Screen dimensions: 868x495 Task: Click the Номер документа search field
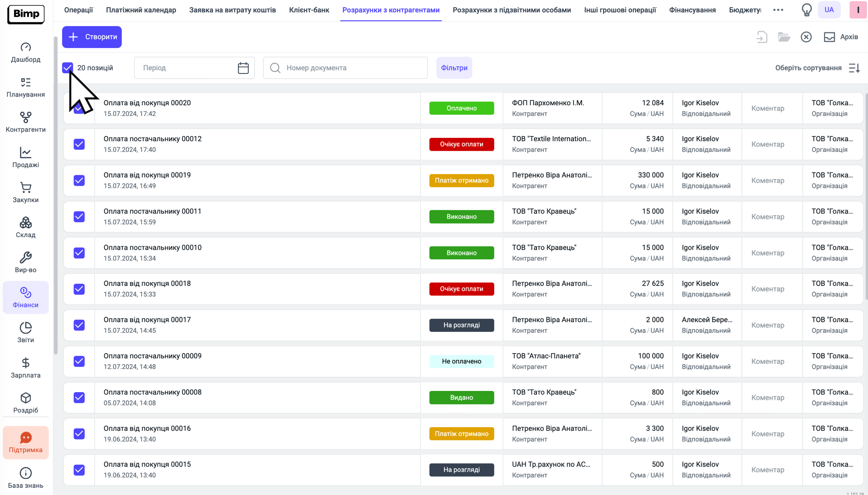(345, 68)
